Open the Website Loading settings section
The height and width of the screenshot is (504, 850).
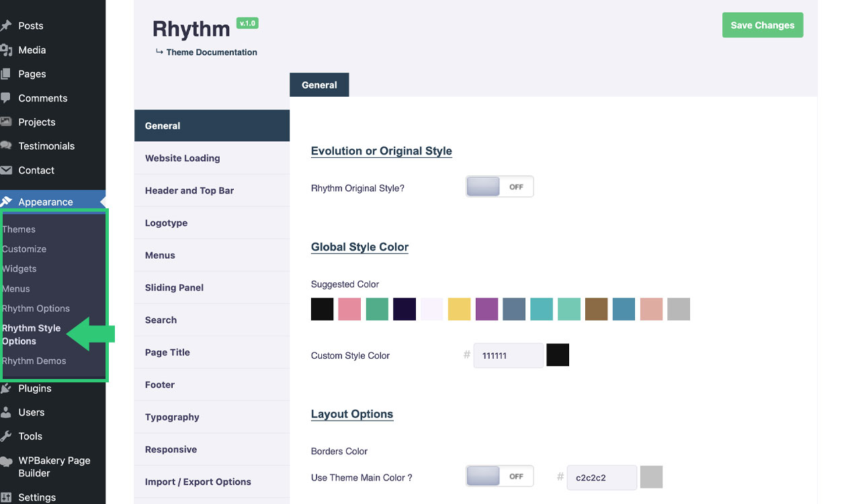click(x=182, y=158)
